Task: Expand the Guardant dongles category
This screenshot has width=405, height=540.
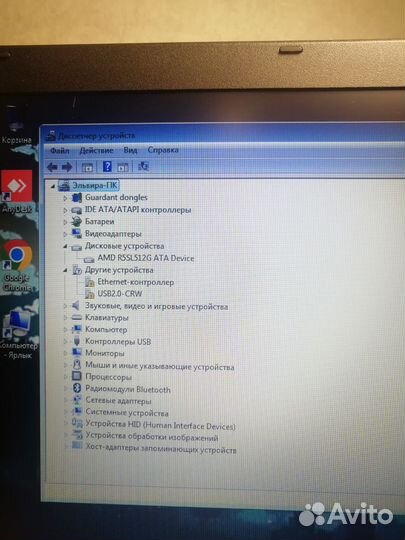Action: coord(65,198)
